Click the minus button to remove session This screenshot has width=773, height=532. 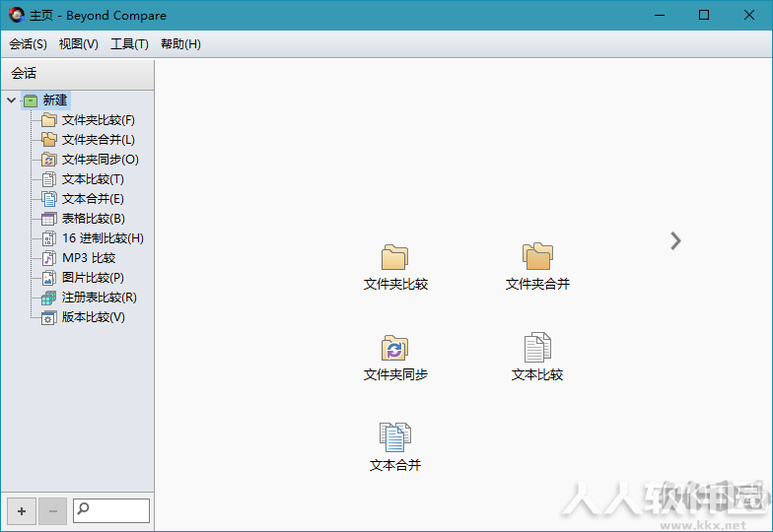tap(53, 510)
